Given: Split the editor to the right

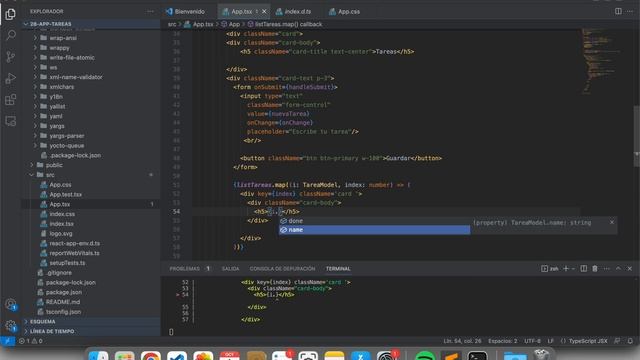Looking at the screenshot, I should (x=618, y=11).
